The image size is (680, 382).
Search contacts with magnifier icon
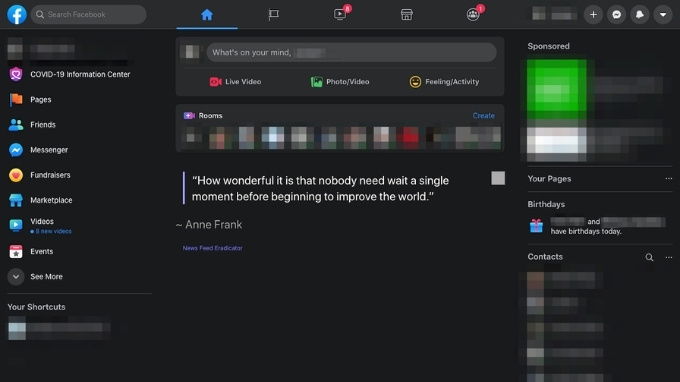[x=649, y=257]
